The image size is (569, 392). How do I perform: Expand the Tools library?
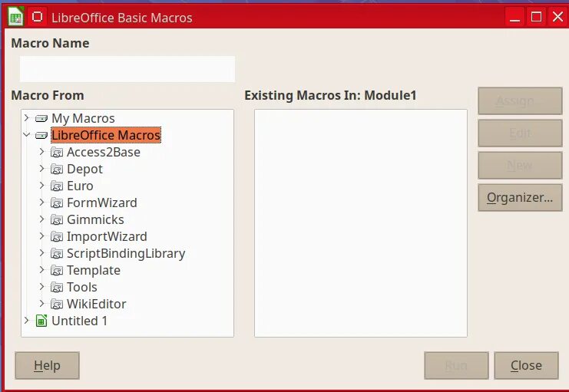coord(41,286)
